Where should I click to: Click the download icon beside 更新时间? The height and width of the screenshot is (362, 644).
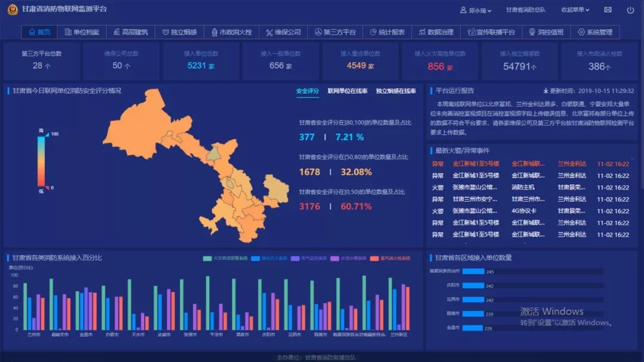pos(546,91)
